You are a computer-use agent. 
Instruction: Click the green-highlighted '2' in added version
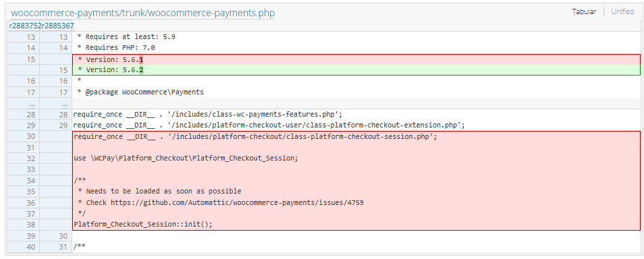coord(141,70)
